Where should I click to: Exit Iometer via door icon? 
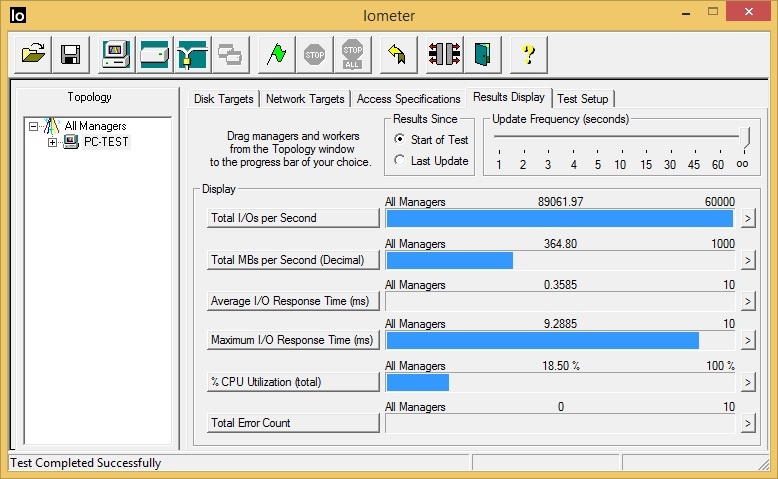[482, 55]
